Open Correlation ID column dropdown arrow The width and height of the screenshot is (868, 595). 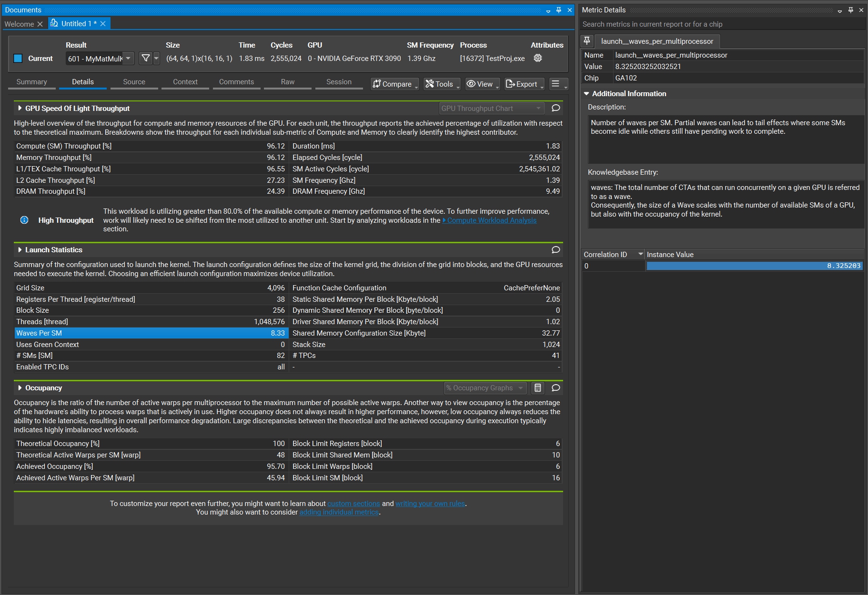[x=641, y=254]
